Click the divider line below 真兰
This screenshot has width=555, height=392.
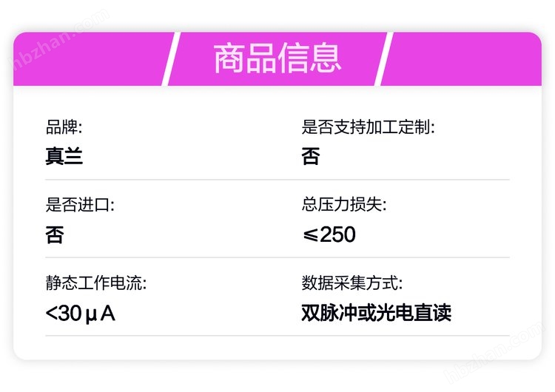pos(277,180)
